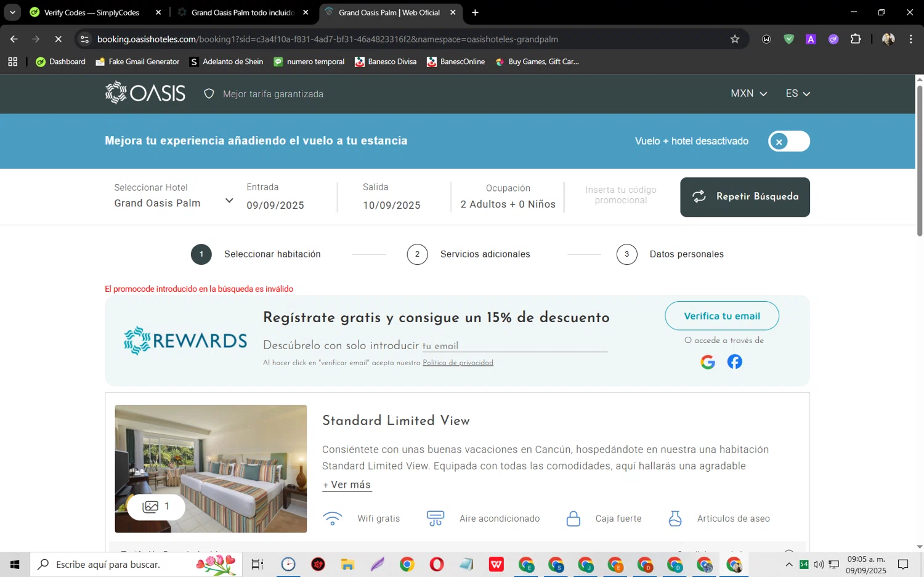Screen dimensions: 924x577
Task: Switch to the Grand Oasis Palm todo incluido tab
Action: coord(243,12)
